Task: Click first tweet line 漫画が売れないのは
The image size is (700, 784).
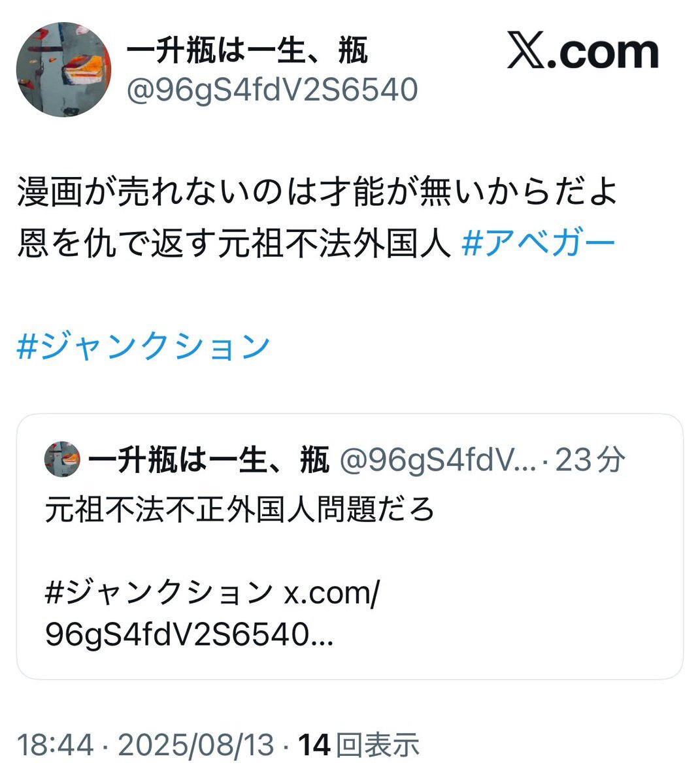Action: coord(317,193)
